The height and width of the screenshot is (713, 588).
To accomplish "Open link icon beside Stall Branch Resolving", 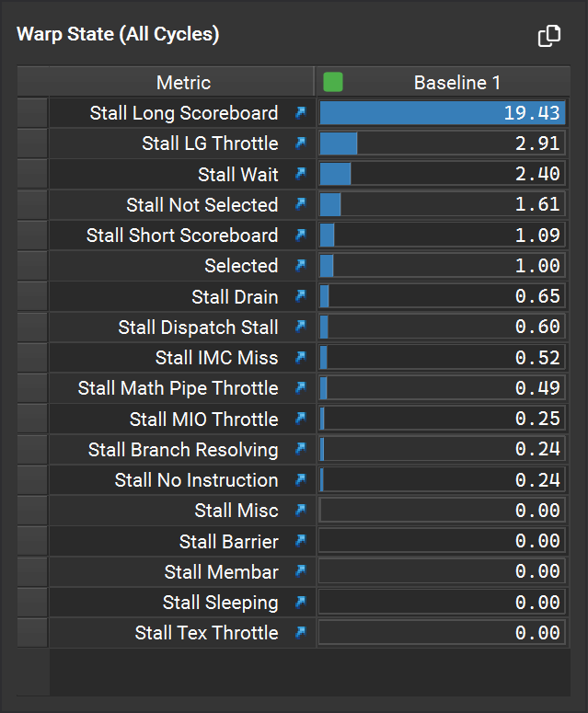I will coord(301,449).
